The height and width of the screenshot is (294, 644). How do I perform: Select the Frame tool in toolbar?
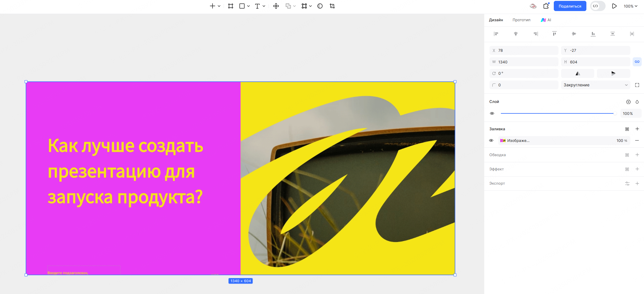coord(230,6)
